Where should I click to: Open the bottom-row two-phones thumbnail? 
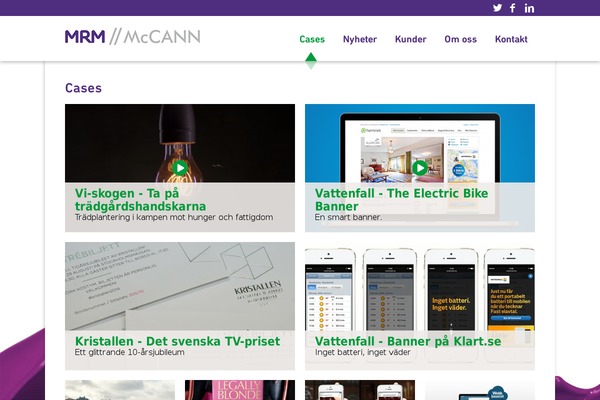[x=360, y=390]
